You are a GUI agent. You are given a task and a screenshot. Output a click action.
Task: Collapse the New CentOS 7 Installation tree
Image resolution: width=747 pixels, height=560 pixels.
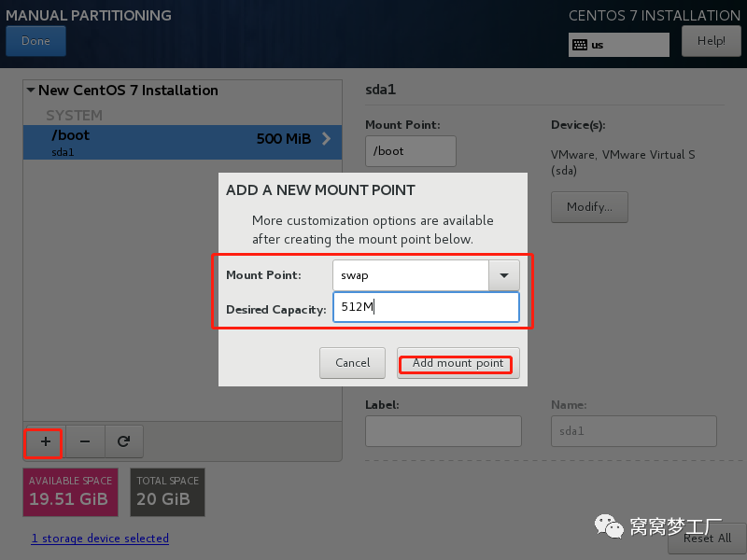click(31, 91)
